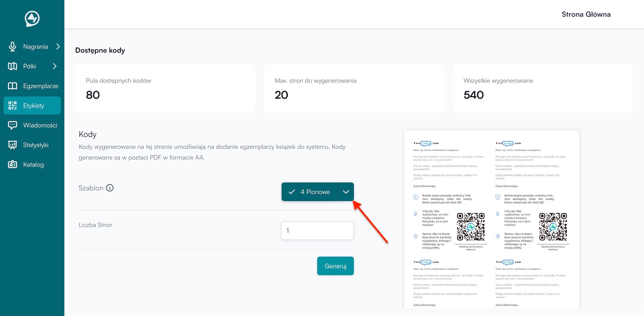Go to the Statystyki menu item
The height and width of the screenshot is (316, 644).
coord(36,145)
